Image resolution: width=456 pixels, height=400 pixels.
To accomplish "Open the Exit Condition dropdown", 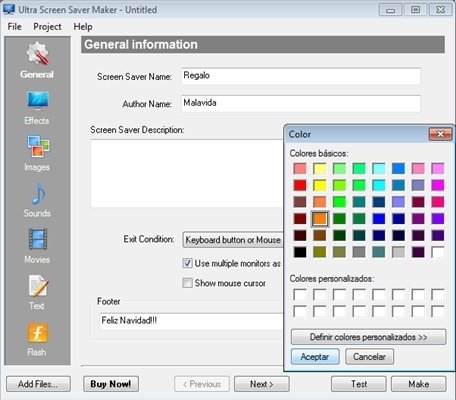I will tap(233, 240).
